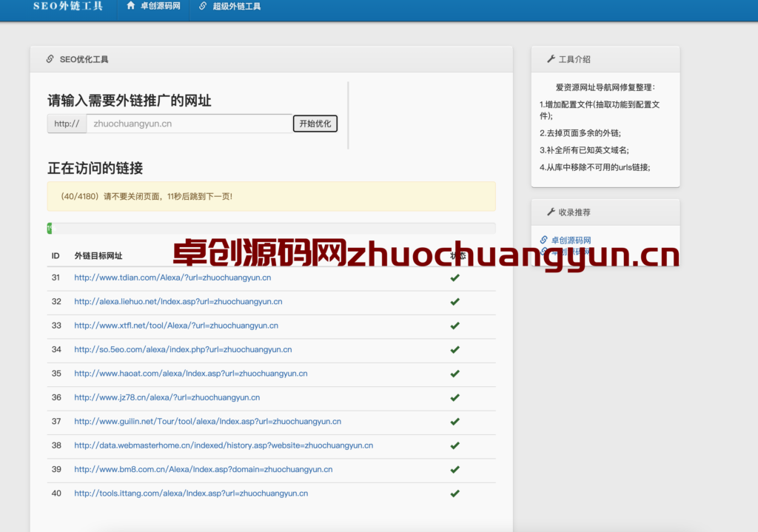Click ID cell 35 in the table
The width and height of the screenshot is (758, 532).
click(56, 374)
